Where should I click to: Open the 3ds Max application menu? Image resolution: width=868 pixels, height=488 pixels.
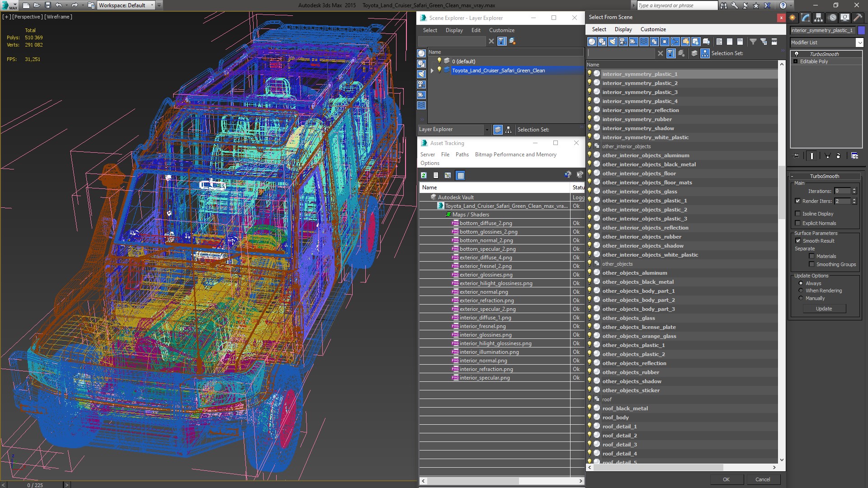[x=10, y=5]
